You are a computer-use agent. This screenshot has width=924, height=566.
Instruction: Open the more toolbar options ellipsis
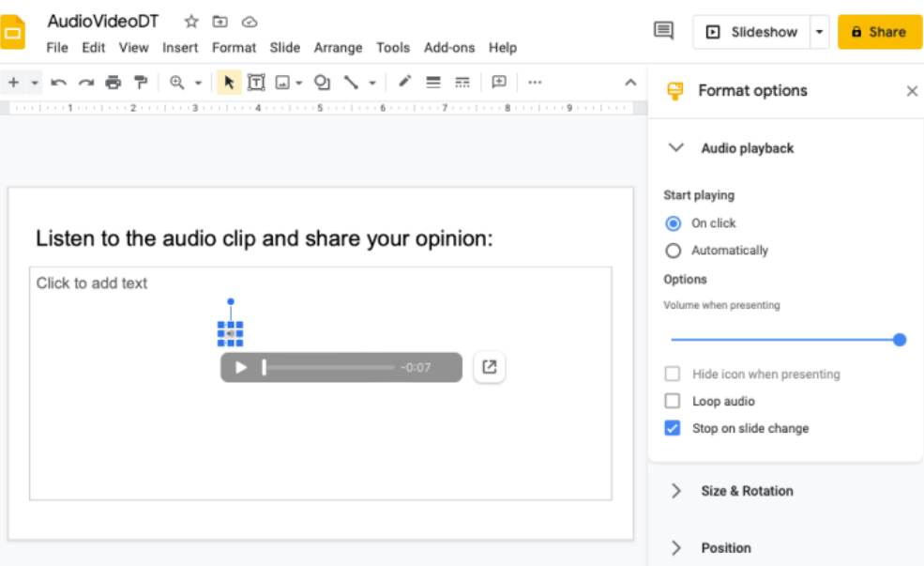pyautogui.click(x=535, y=83)
